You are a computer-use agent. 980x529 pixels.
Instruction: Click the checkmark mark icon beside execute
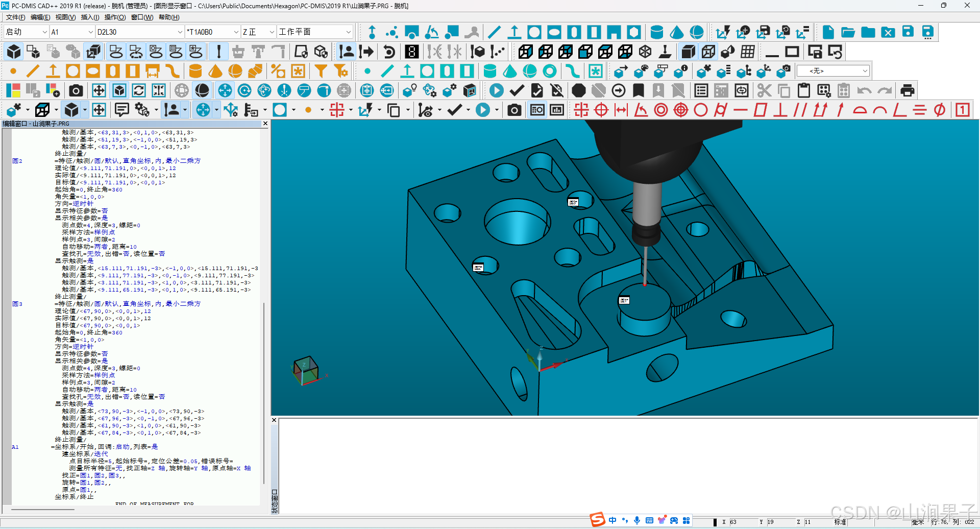pos(517,90)
